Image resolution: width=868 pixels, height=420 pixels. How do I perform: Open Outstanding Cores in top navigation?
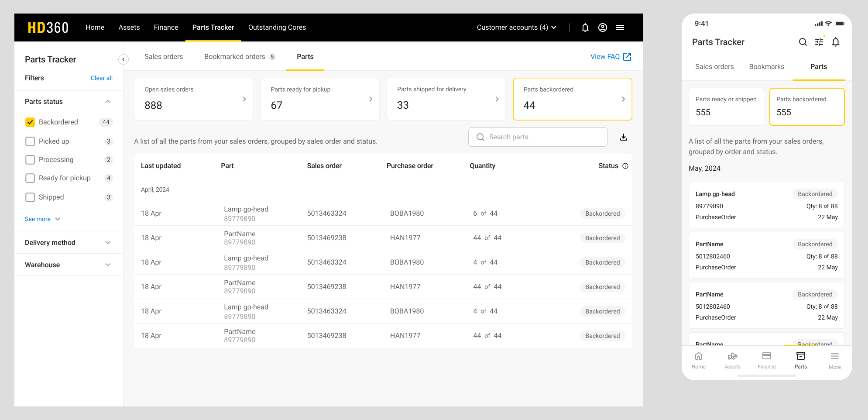[x=277, y=28]
